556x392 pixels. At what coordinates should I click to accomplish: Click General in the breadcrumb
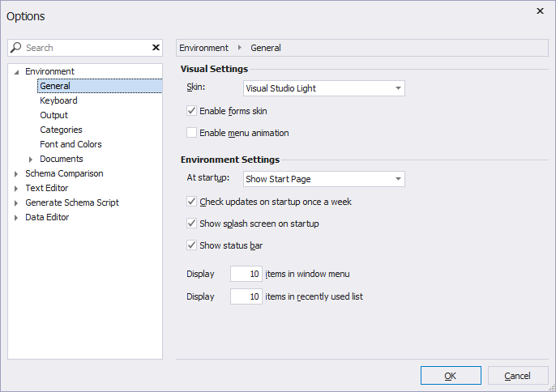point(266,48)
